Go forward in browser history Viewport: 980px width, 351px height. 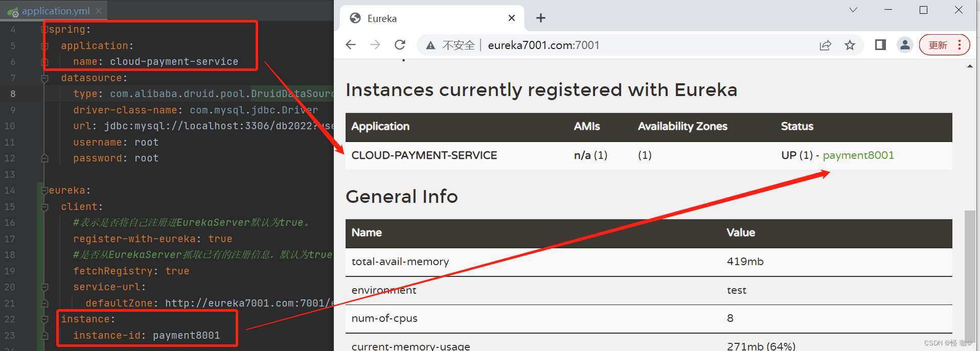[375, 45]
